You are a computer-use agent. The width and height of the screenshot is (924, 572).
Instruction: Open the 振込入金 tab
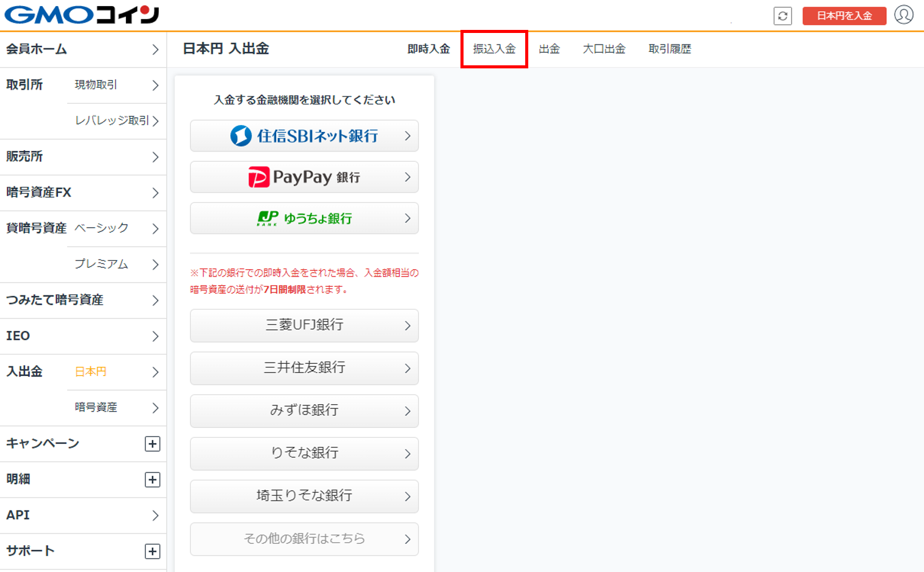point(493,48)
